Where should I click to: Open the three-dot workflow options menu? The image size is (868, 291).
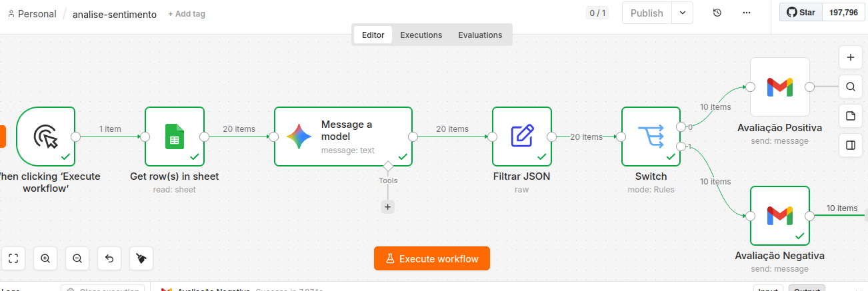[x=747, y=13]
